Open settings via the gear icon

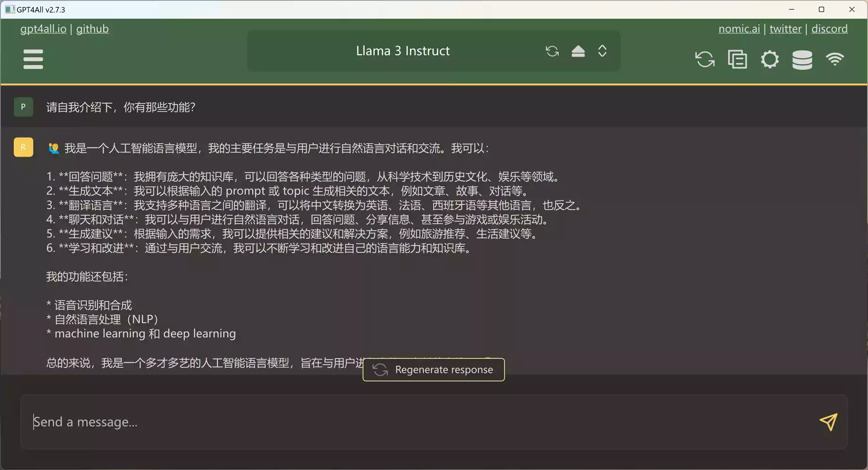(769, 59)
